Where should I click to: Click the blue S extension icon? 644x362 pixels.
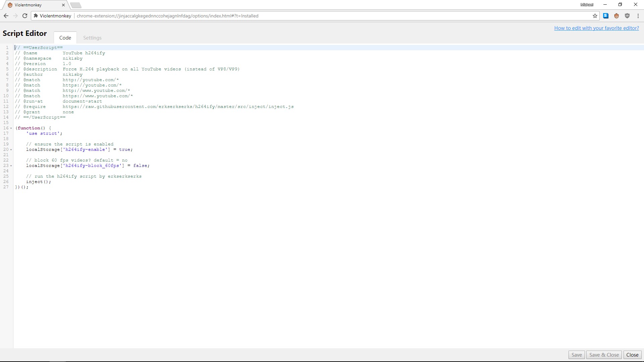[606, 16]
